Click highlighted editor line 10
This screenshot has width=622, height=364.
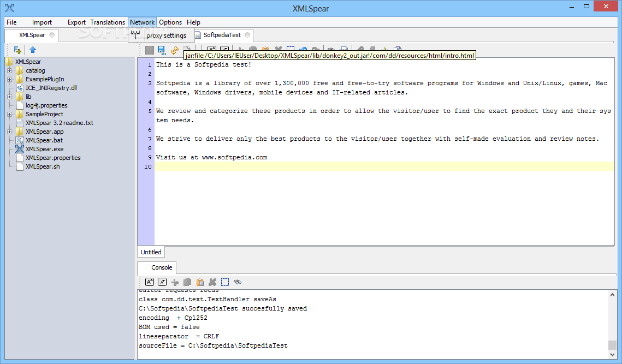pos(384,166)
